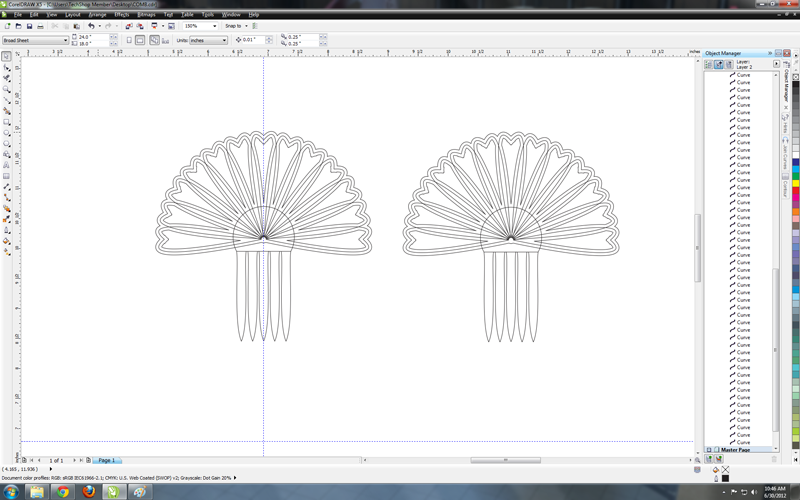Select the Fill tool
The width and height of the screenshot is (800, 500).
[7, 241]
